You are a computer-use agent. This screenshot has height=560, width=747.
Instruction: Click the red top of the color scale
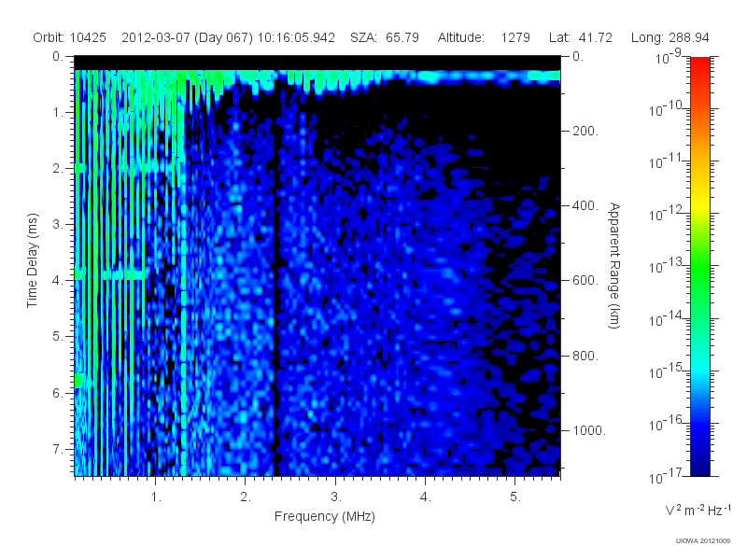tap(700, 64)
